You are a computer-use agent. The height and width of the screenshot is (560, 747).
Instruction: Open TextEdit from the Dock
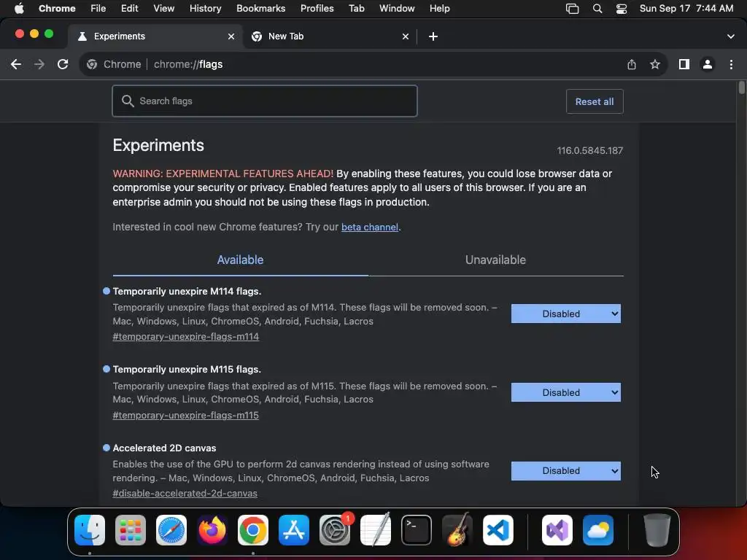[x=376, y=530]
